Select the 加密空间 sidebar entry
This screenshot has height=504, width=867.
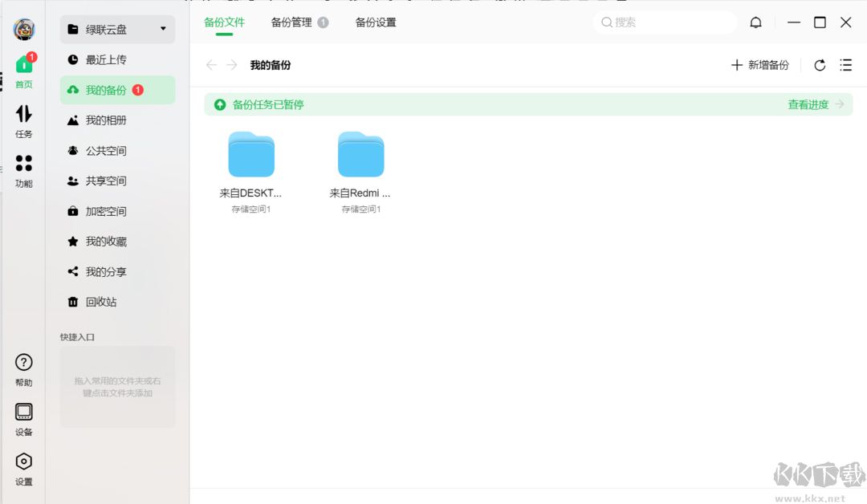pos(105,210)
